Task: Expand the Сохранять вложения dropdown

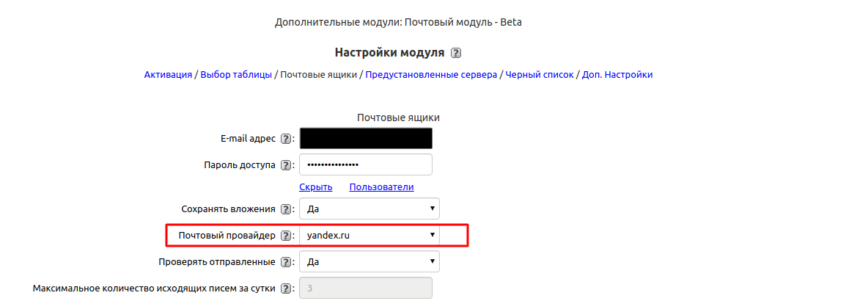Action: click(x=369, y=209)
